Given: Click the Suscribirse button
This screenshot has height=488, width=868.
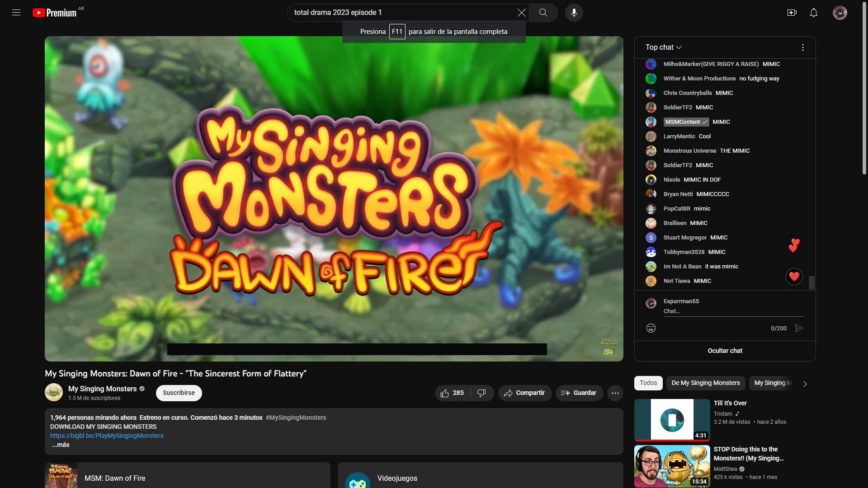Looking at the screenshot, I should point(179,393).
